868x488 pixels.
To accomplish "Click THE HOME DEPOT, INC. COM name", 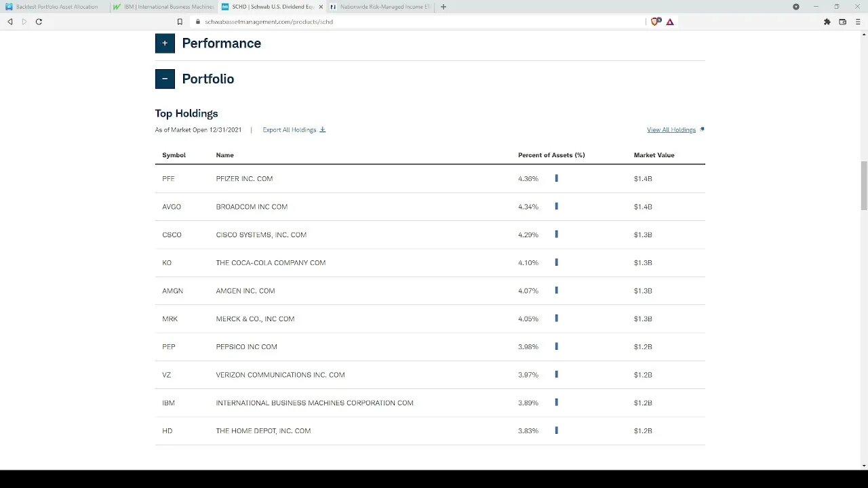I will pos(263,431).
